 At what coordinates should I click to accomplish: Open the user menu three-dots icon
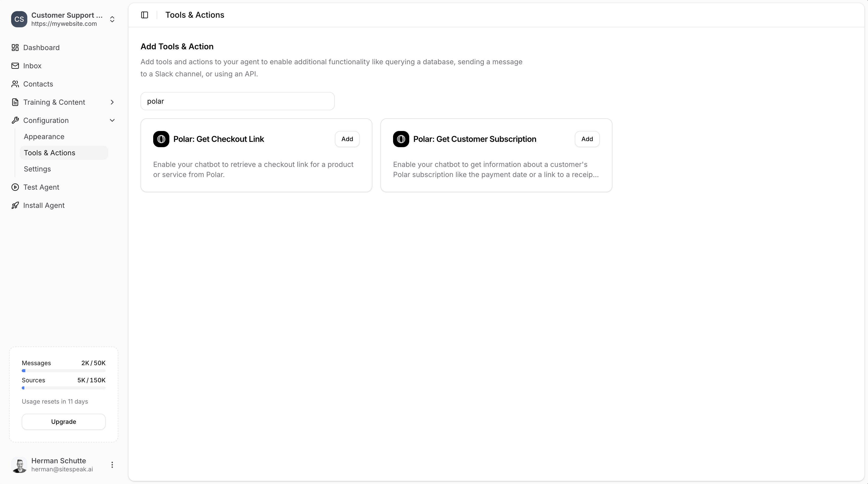(112, 465)
